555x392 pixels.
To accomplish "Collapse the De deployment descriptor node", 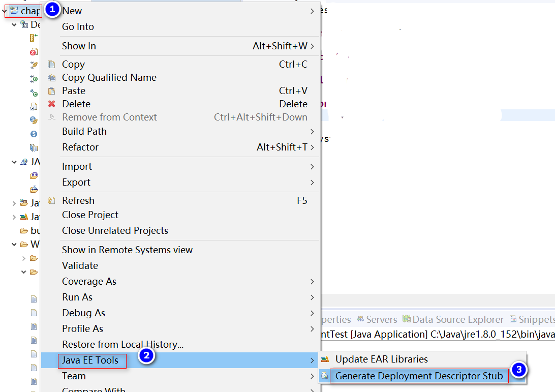I will 14,25.
